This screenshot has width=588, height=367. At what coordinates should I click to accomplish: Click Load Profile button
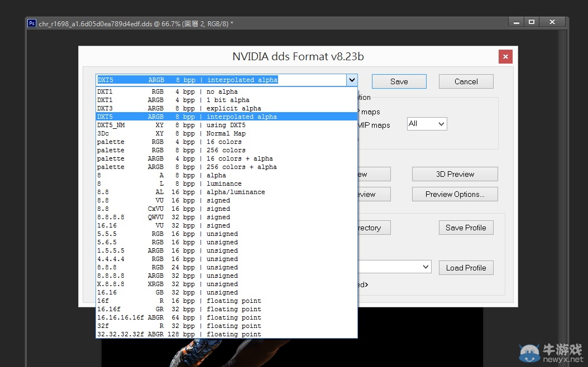click(466, 268)
